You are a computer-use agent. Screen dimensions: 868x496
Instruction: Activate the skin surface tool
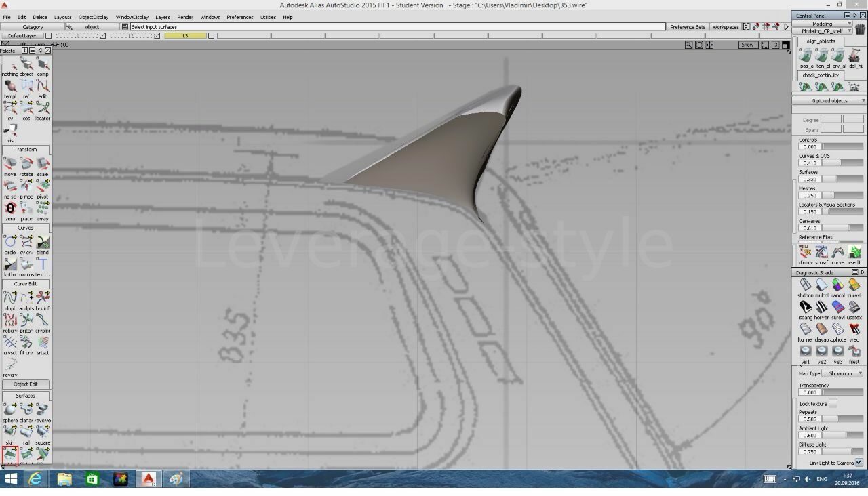click(10, 432)
